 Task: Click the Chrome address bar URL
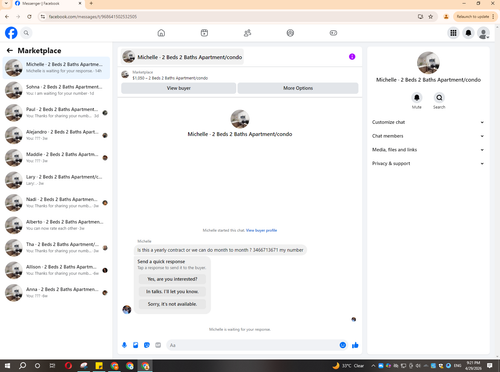93,16
